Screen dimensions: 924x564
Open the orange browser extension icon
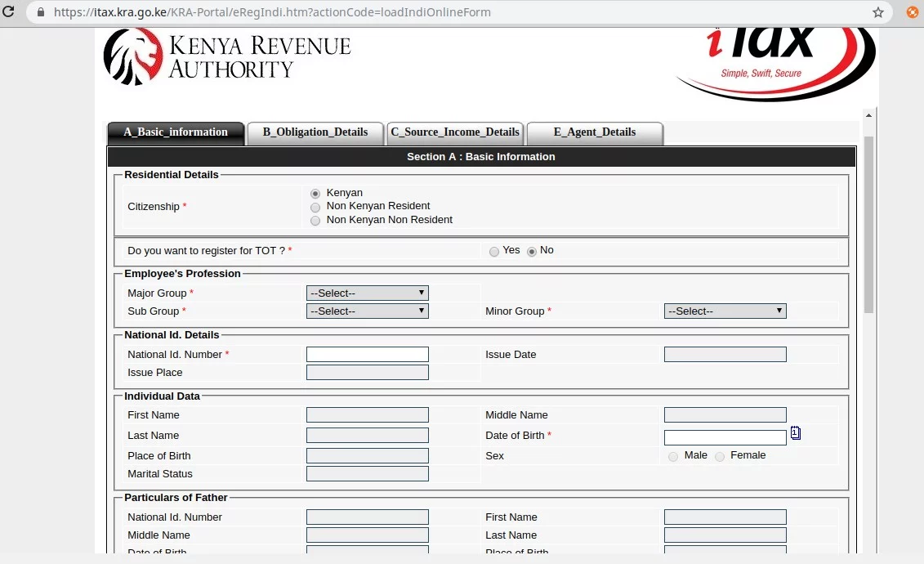(913, 11)
